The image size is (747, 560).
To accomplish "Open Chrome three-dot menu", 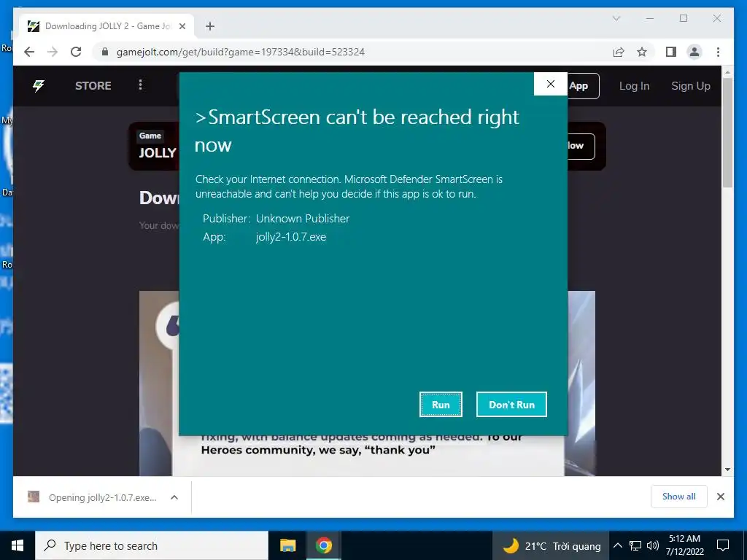I will [x=718, y=52].
